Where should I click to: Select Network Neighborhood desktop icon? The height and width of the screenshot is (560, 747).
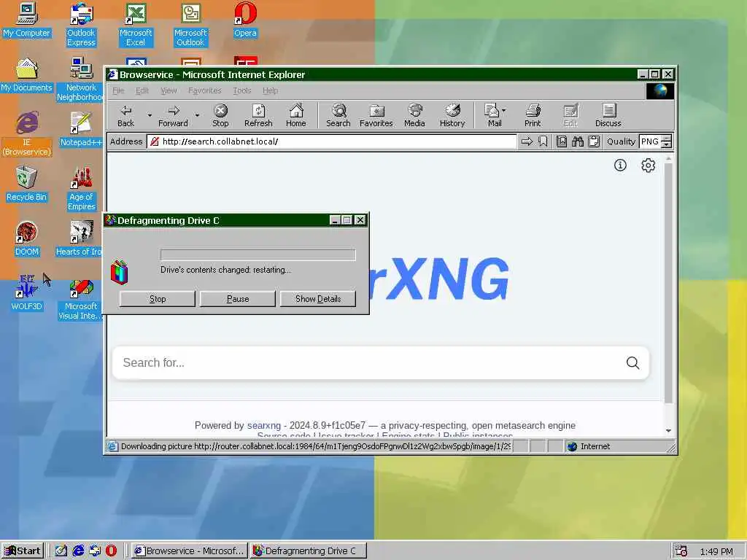pyautogui.click(x=80, y=79)
